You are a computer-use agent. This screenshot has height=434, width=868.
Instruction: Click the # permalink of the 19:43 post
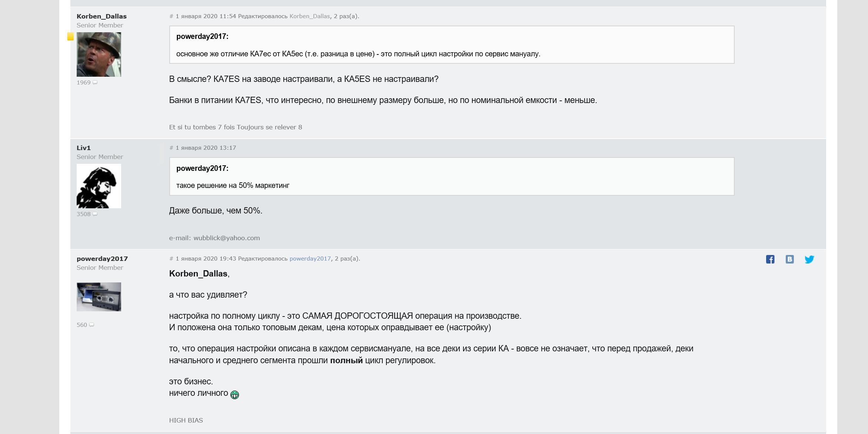[x=171, y=259]
